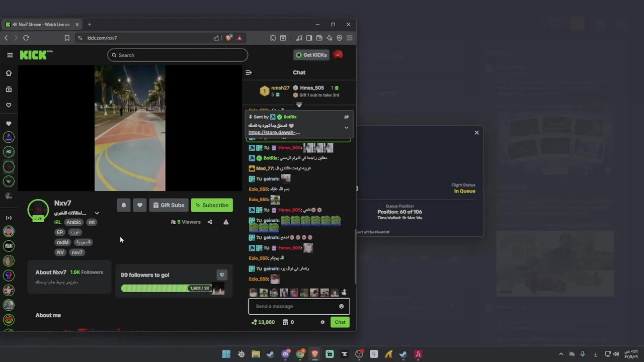Share the stream via share icon
Image resolution: width=644 pixels, height=362 pixels.
210,222
